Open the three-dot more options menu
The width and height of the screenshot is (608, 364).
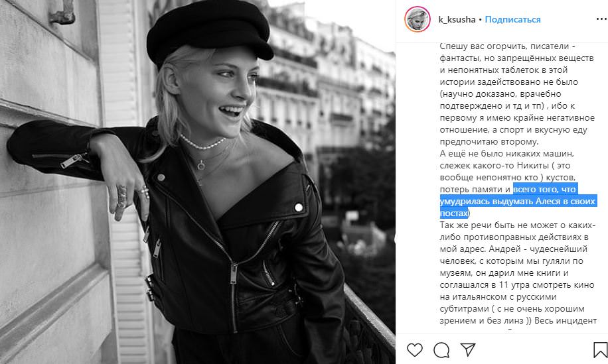[601, 19]
